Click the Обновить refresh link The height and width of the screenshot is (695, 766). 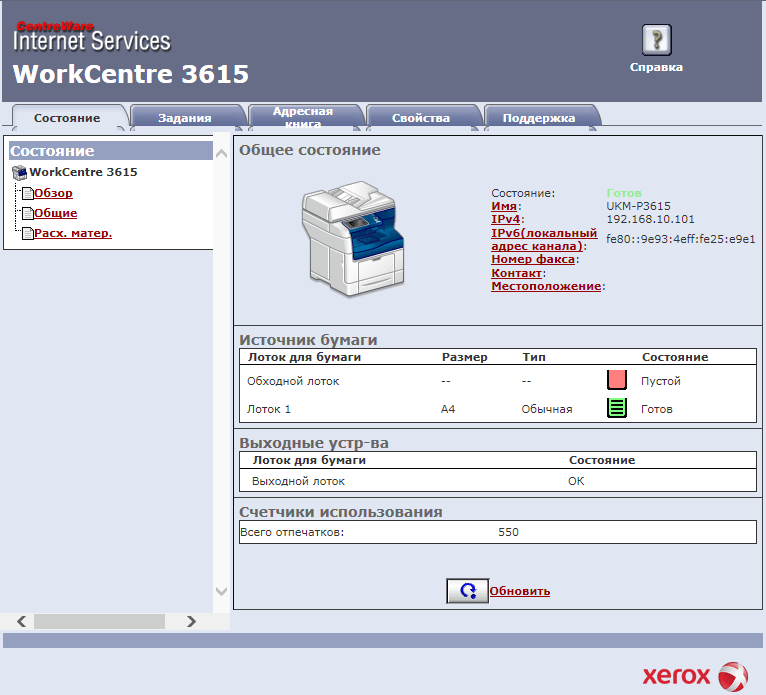click(520, 591)
